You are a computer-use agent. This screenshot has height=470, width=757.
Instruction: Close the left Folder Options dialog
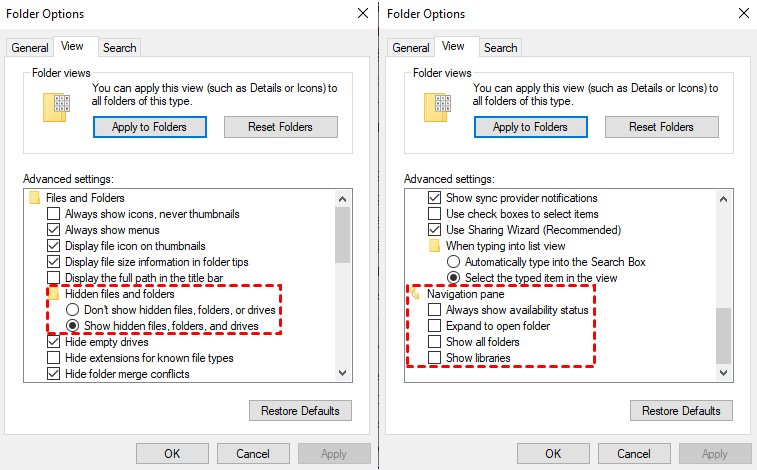coord(362,14)
